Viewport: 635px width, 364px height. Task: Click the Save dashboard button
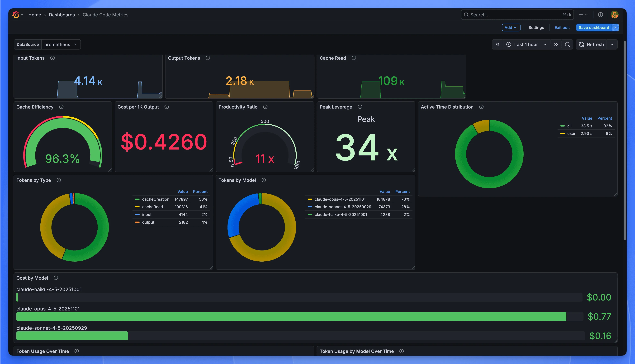(594, 27)
